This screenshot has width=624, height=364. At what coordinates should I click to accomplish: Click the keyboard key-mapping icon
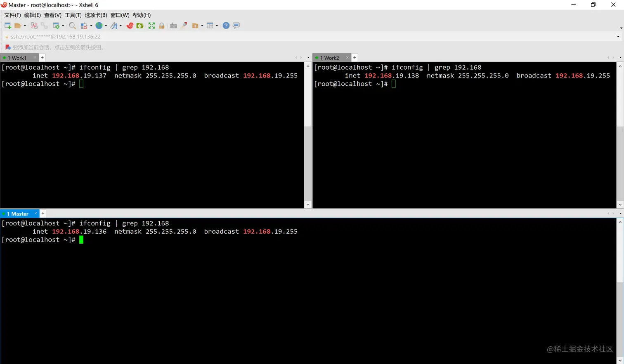[x=173, y=26]
